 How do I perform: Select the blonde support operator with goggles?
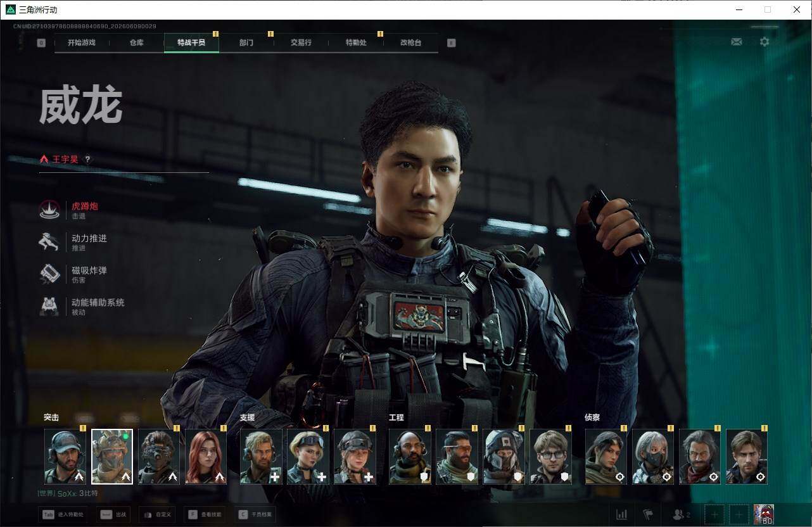pos(308,457)
